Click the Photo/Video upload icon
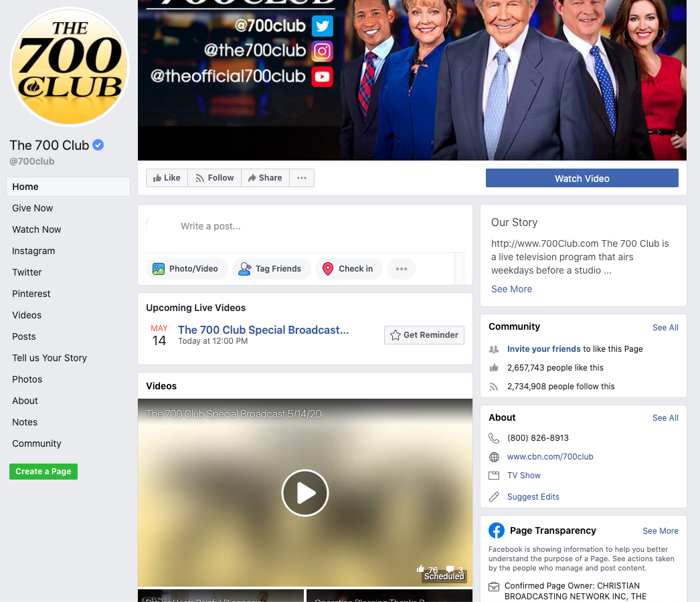The height and width of the screenshot is (602, 700). tap(159, 268)
